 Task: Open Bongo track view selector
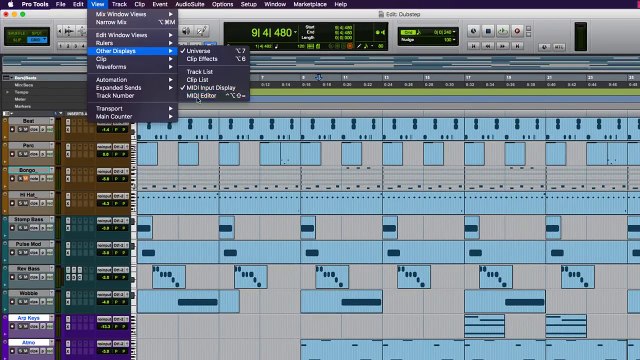(x=34, y=178)
